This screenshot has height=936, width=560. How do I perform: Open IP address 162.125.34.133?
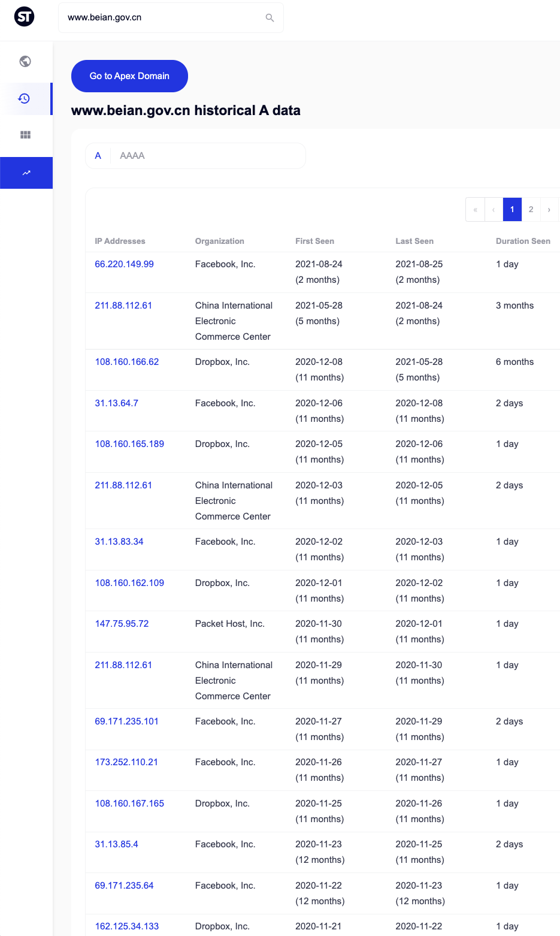click(127, 926)
